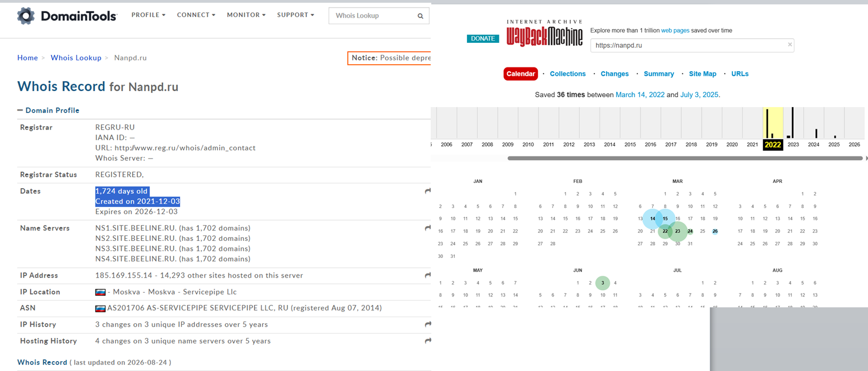Image resolution: width=868 pixels, height=371 pixels.
Task: Open the March 24 snapshot on calendar
Action: coord(690,231)
